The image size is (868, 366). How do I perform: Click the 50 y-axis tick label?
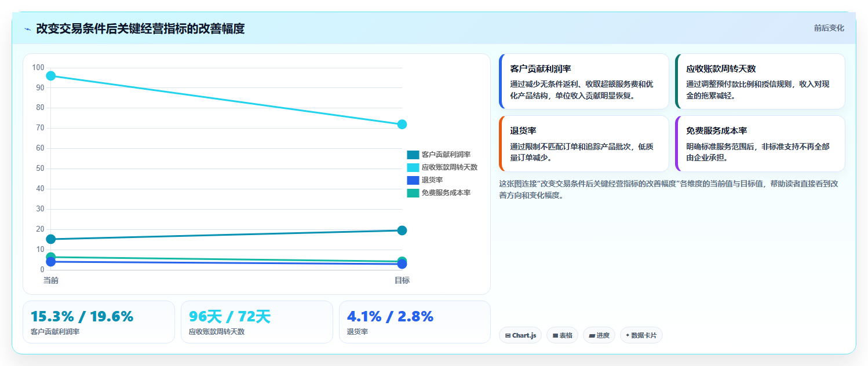click(40, 169)
